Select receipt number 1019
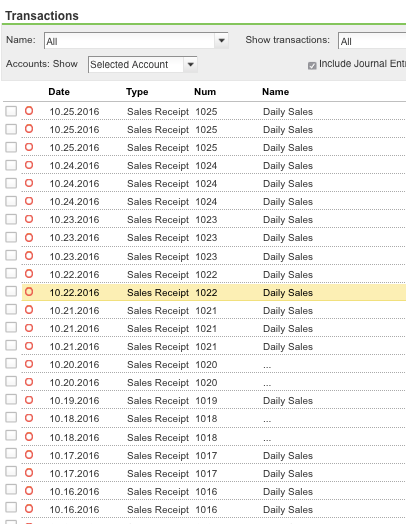Screen dimensions: 406x524 [206, 401]
